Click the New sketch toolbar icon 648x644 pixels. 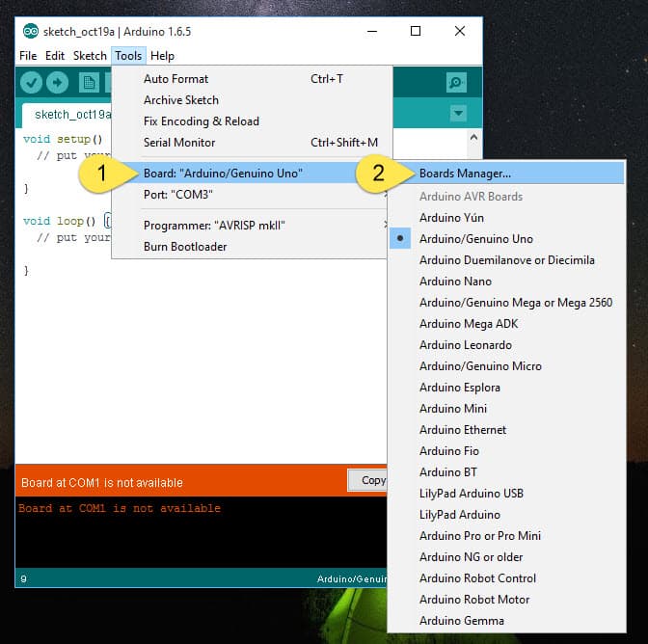pyautogui.click(x=89, y=83)
